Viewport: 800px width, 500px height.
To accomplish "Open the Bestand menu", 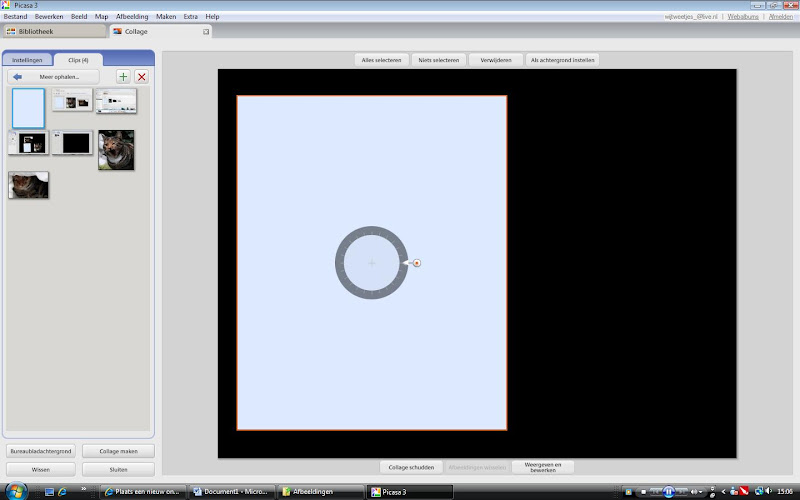I will click(x=15, y=16).
